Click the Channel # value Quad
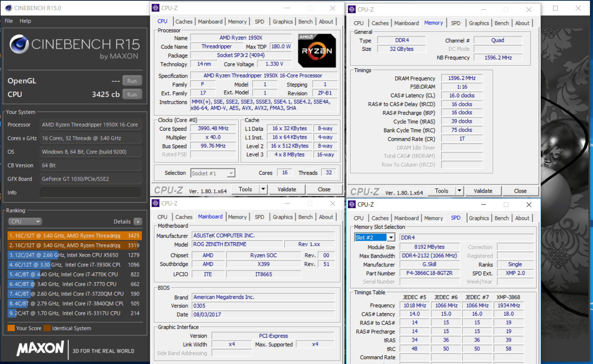Viewport: 593px width, 364px height. tap(498, 40)
